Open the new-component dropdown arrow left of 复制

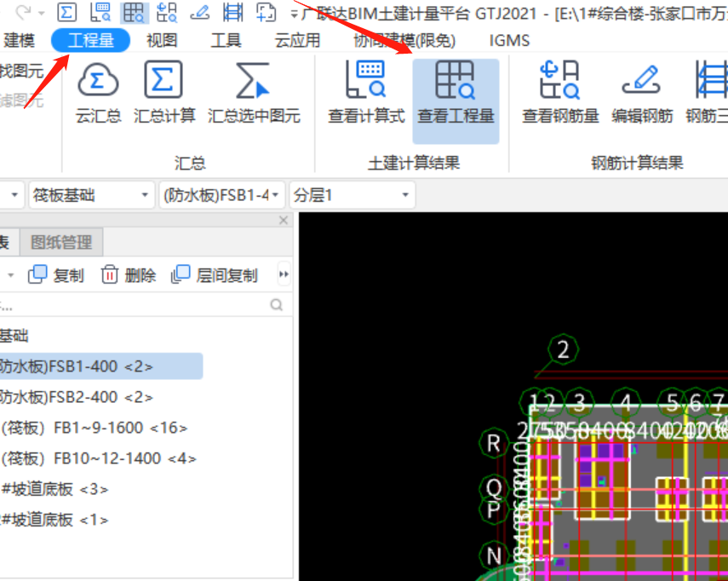pos(10,275)
